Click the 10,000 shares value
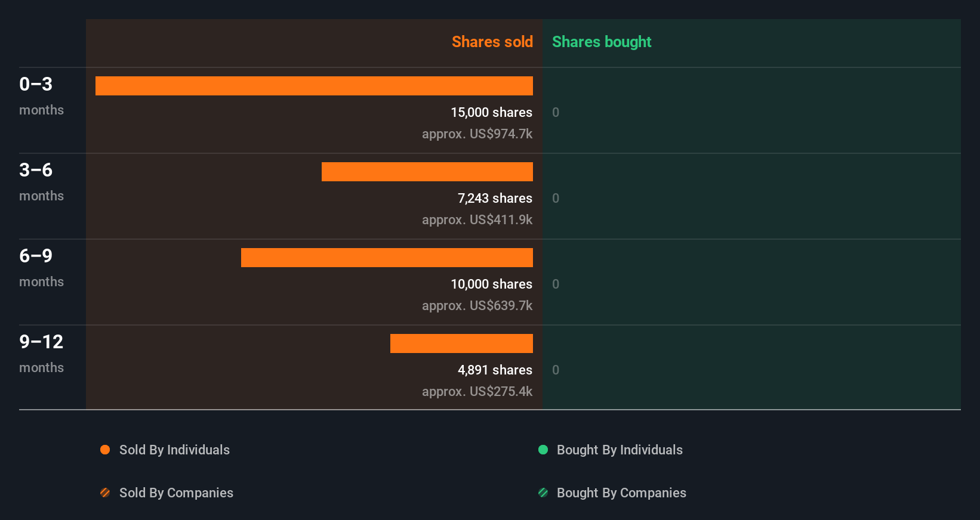Screen dimensions: 980x520 pyautogui.click(x=491, y=284)
